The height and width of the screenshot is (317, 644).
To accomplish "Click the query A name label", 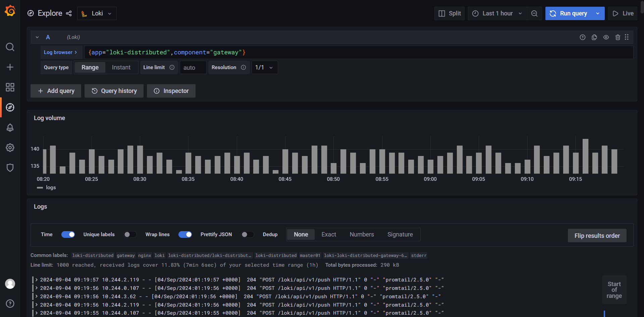I will pyautogui.click(x=48, y=37).
